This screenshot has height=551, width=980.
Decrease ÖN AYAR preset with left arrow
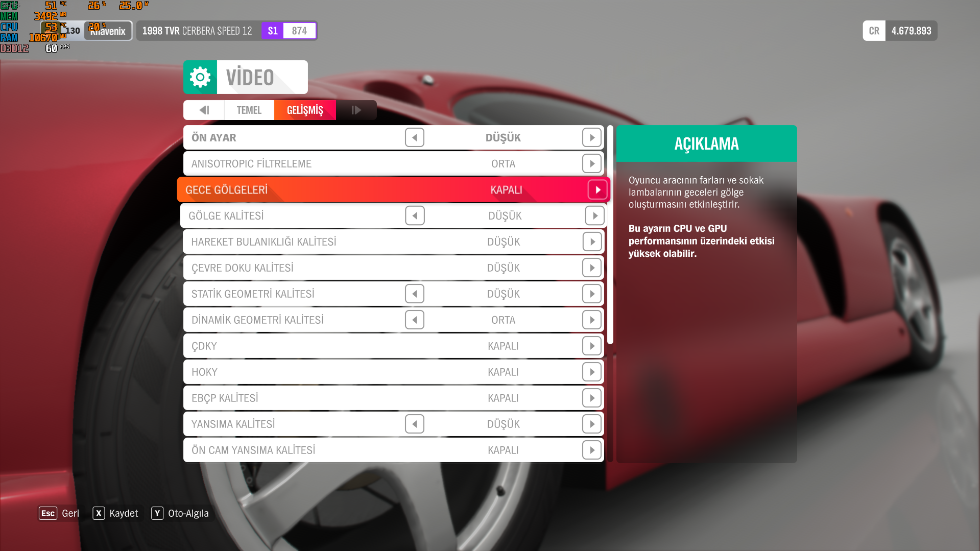tap(415, 137)
